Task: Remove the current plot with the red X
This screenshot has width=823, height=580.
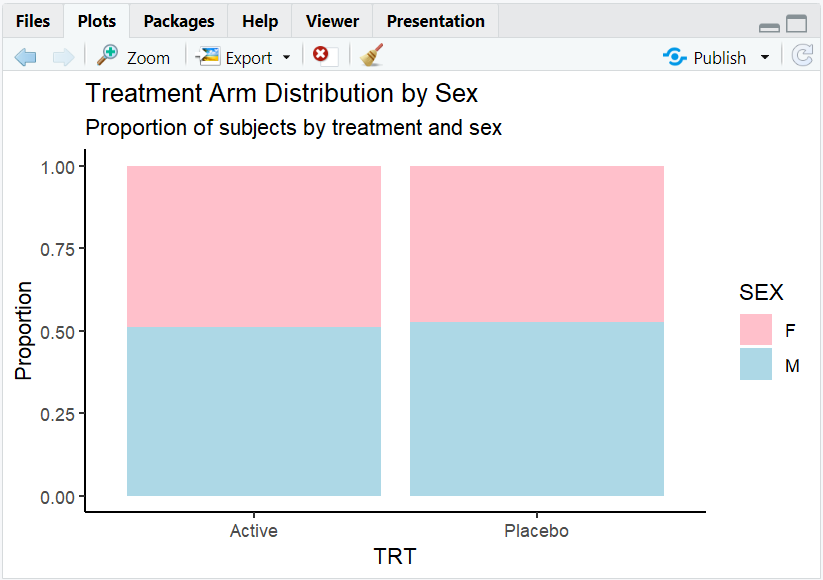Action: tap(321, 57)
